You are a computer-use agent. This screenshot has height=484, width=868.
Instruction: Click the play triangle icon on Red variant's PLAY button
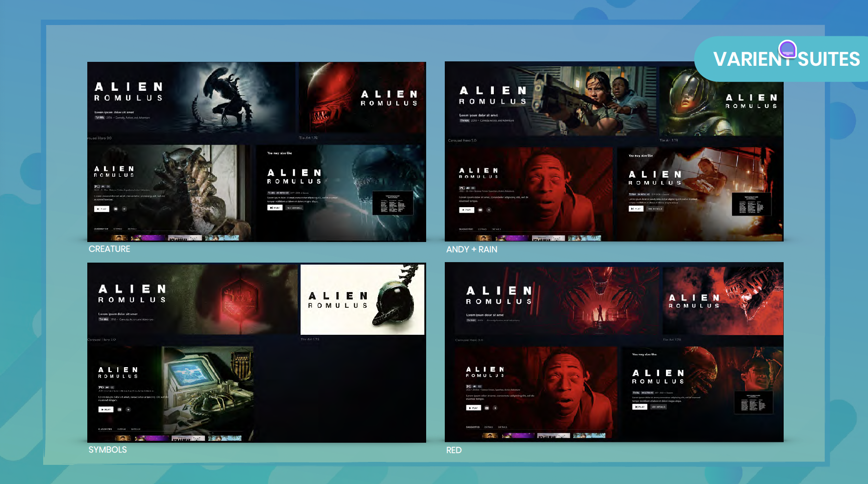(x=470, y=408)
